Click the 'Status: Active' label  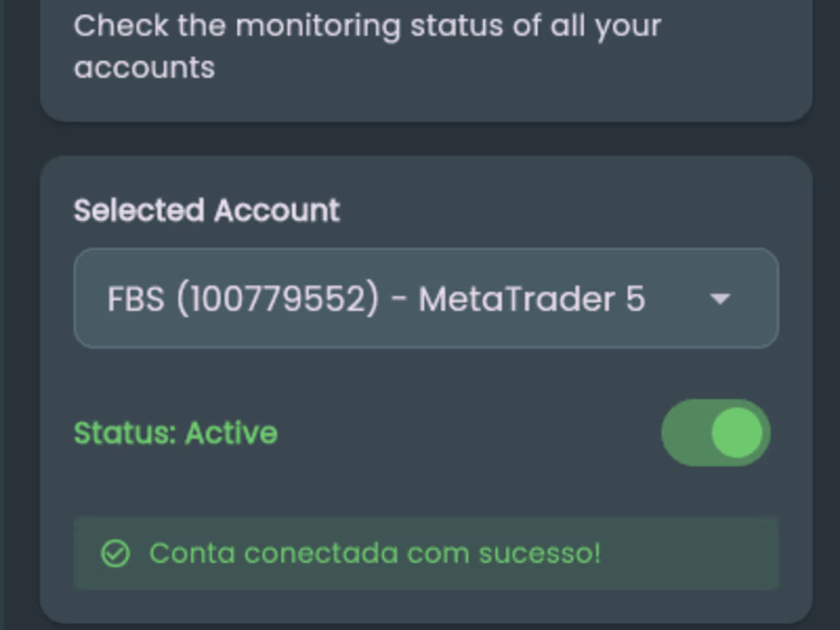pyautogui.click(x=175, y=433)
